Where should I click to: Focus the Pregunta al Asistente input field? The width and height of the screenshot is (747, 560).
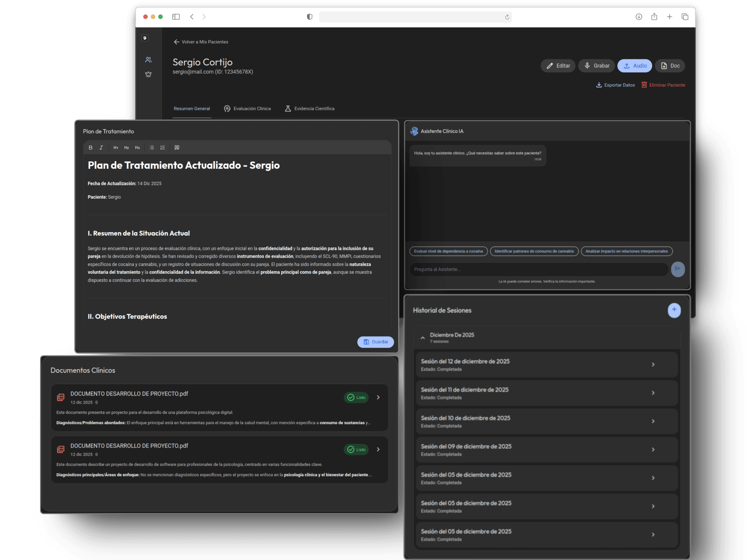[538, 269]
